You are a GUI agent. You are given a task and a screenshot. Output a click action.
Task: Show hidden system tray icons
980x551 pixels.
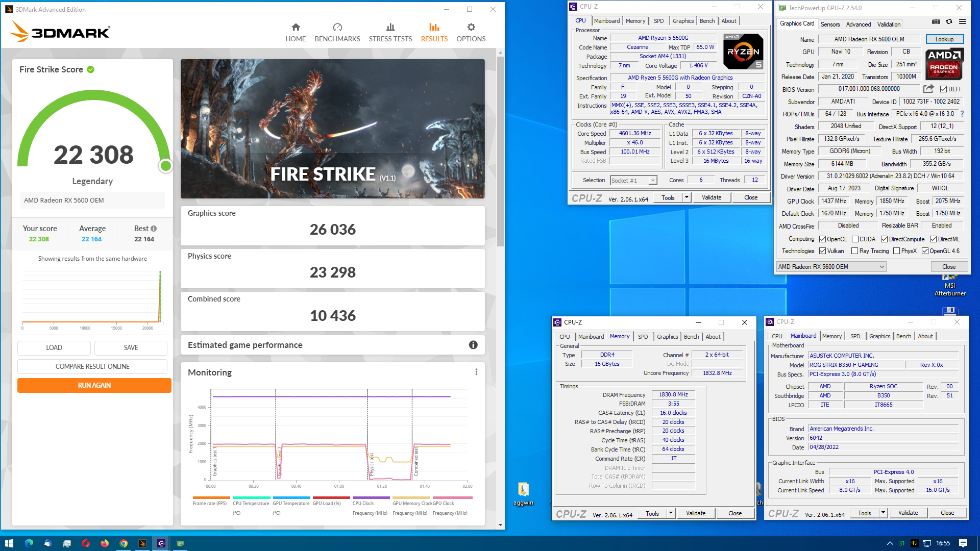[x=890, y=543]
